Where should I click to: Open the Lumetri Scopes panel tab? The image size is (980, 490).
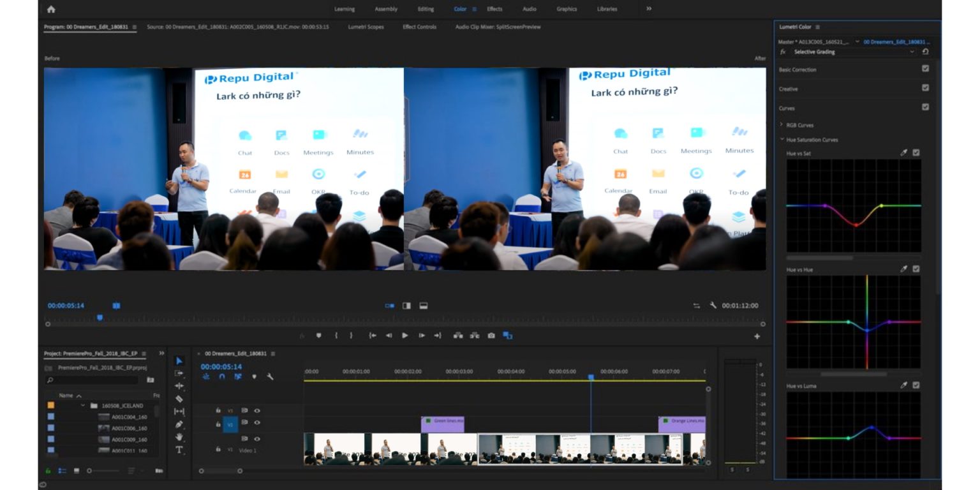tap(365, 27)
